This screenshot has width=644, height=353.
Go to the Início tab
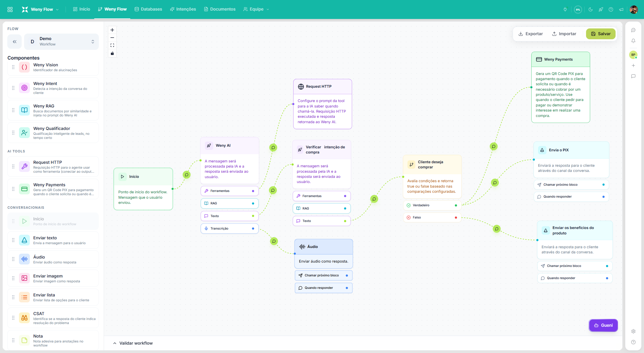[82, 9]
